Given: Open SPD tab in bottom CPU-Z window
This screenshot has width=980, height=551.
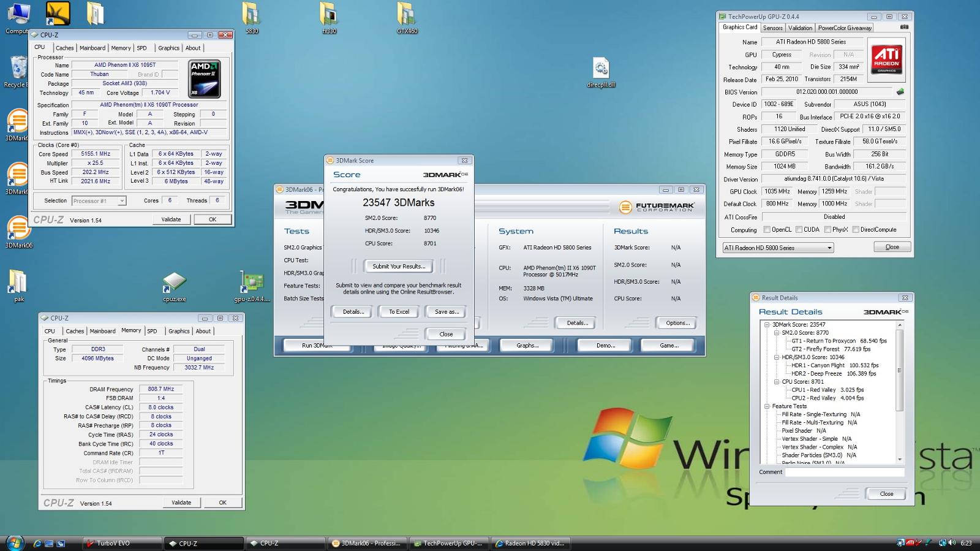Looking at the screenshot, I should tap(152, 332).
